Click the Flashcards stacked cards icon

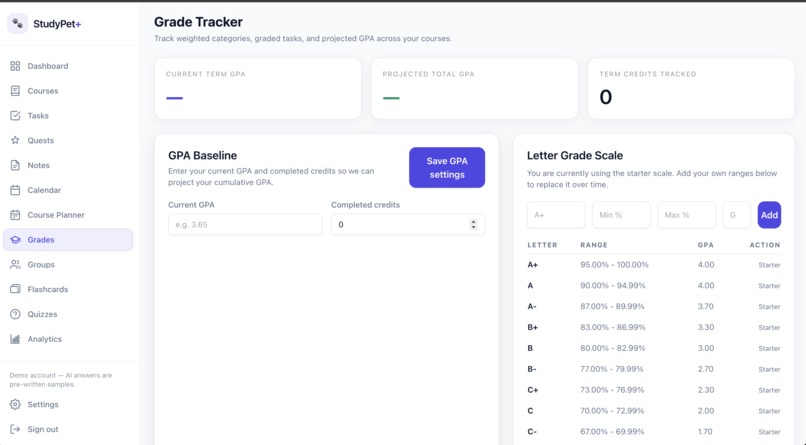click(x=15, y=289)
